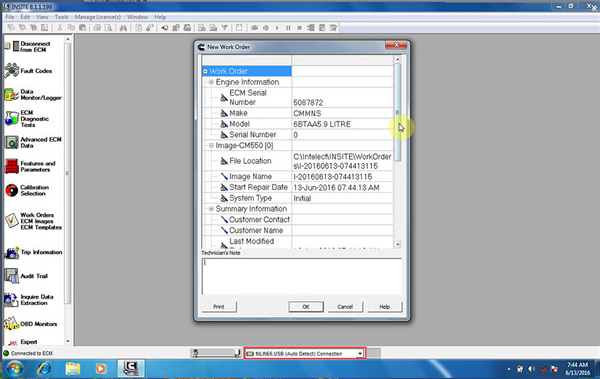Open the Help menu
The image size is (600, 379).
[x=160, y=17]
